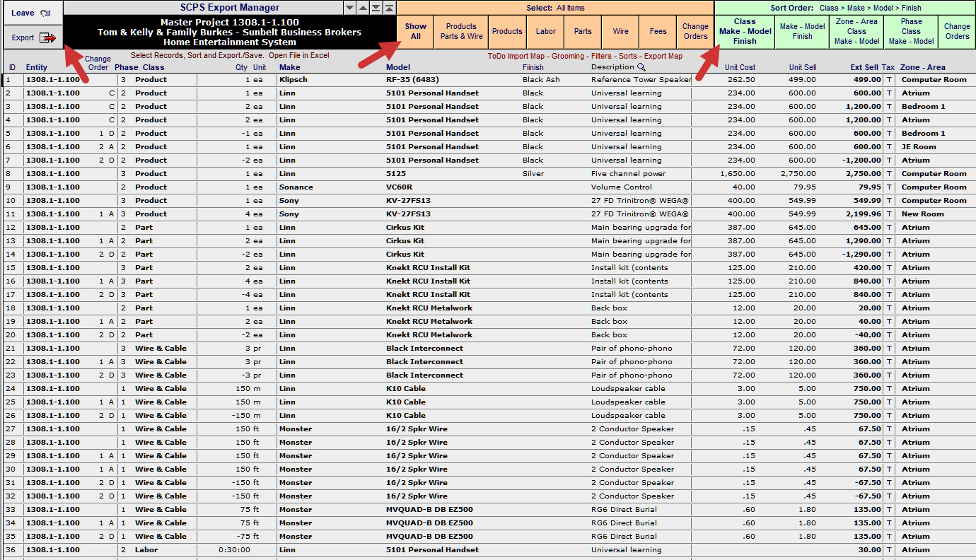The width and height of the screenshot is (976, 560).
Task: Sort by Class Make - Model Finish
Action: [745, 31]
